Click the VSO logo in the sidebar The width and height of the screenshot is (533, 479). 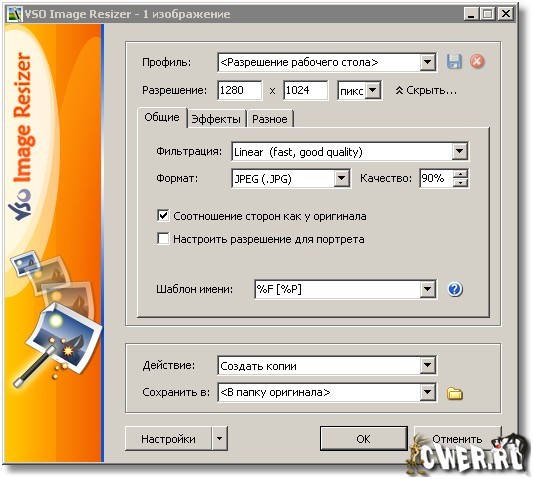click(20, 205)
